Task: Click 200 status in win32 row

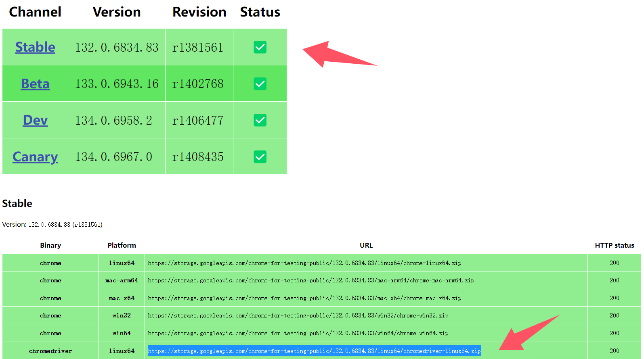Action: (615, 315)
